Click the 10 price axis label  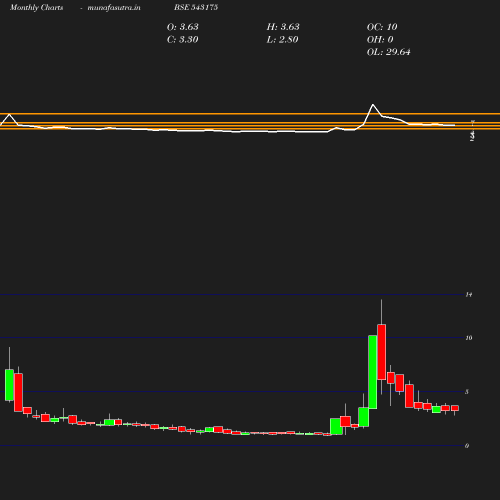[x=469, y=338]
